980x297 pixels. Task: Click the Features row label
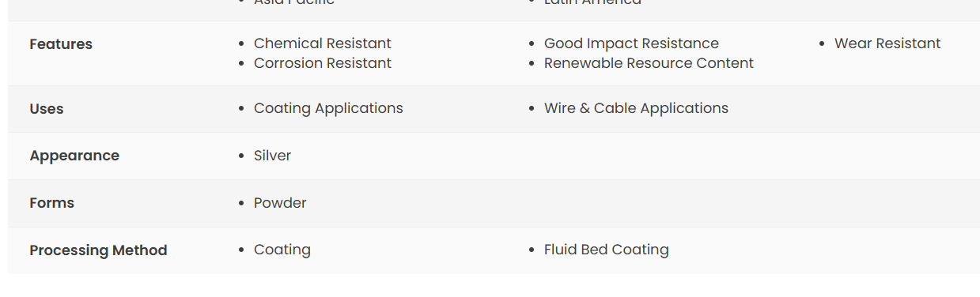(61, 44)
